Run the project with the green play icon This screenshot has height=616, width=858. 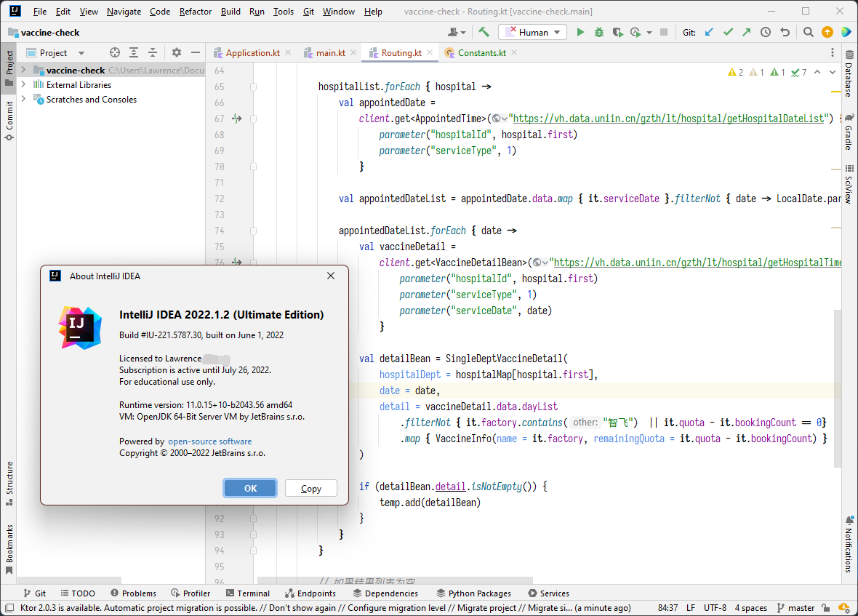coord(580,32)
